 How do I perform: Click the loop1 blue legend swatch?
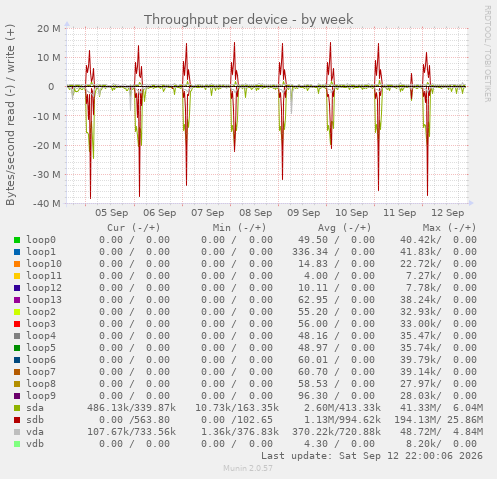[17, 252]
